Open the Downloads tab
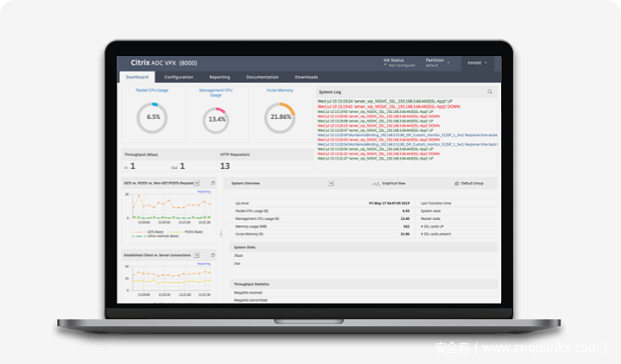The image size is (621, 364). 306,77
